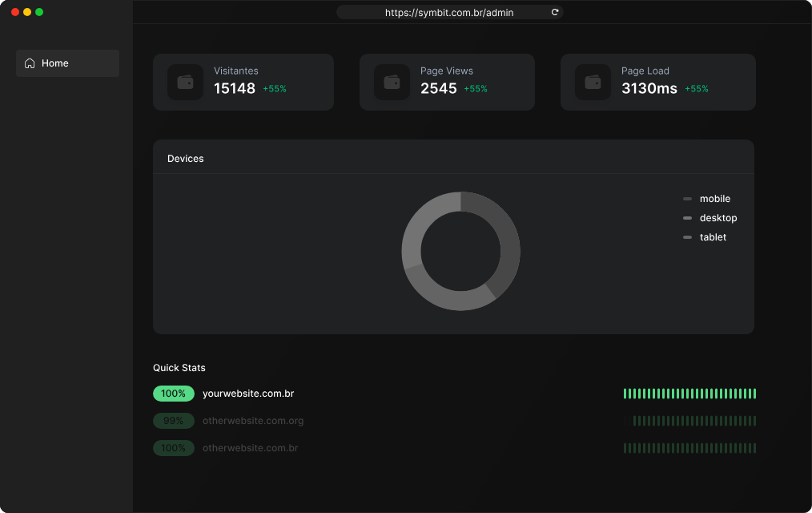Toggle the mobile legend marker
This screenshot has height=513, width=812.
click(x=687, y=199)
